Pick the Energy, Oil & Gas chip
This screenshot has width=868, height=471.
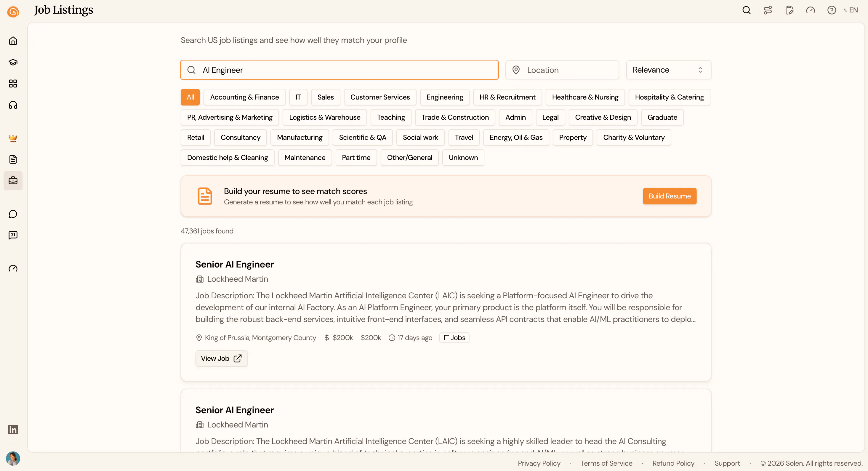pyautogui.click(x=516, y=137)
